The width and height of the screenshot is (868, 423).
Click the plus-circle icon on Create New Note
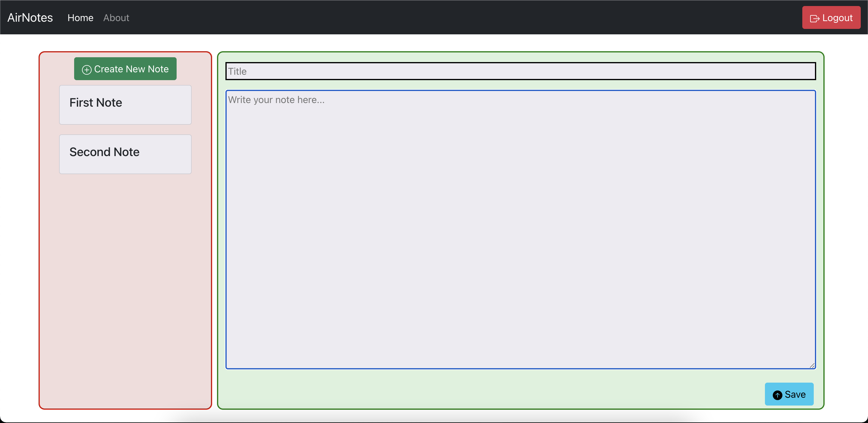pos(86,69)
